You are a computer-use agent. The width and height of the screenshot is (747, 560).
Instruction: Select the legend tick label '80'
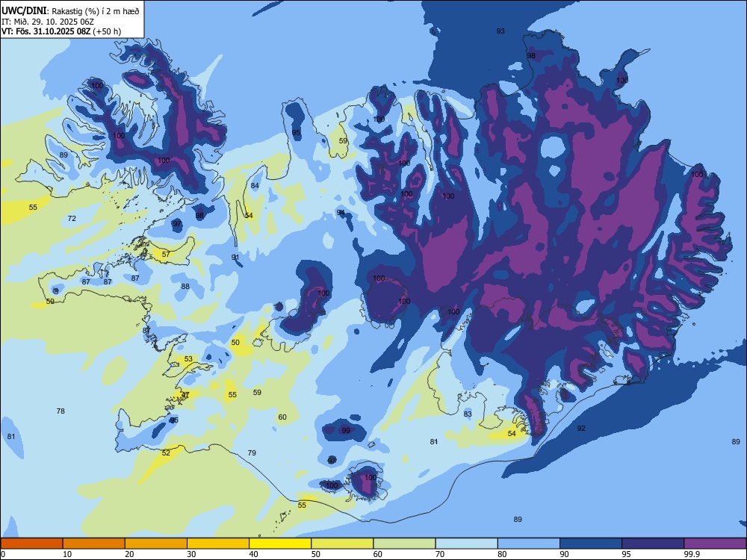tap(502, 554)
